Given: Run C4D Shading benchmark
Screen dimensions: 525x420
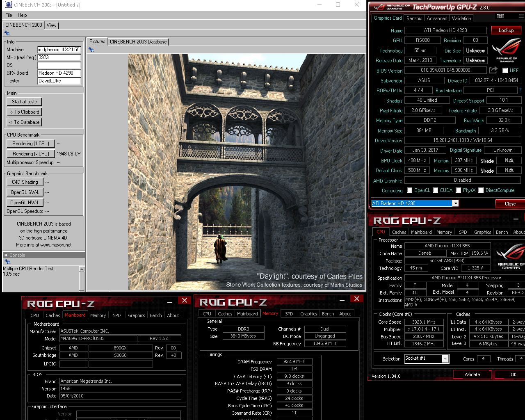Looking at the screenshot, I should coord(25,182).
